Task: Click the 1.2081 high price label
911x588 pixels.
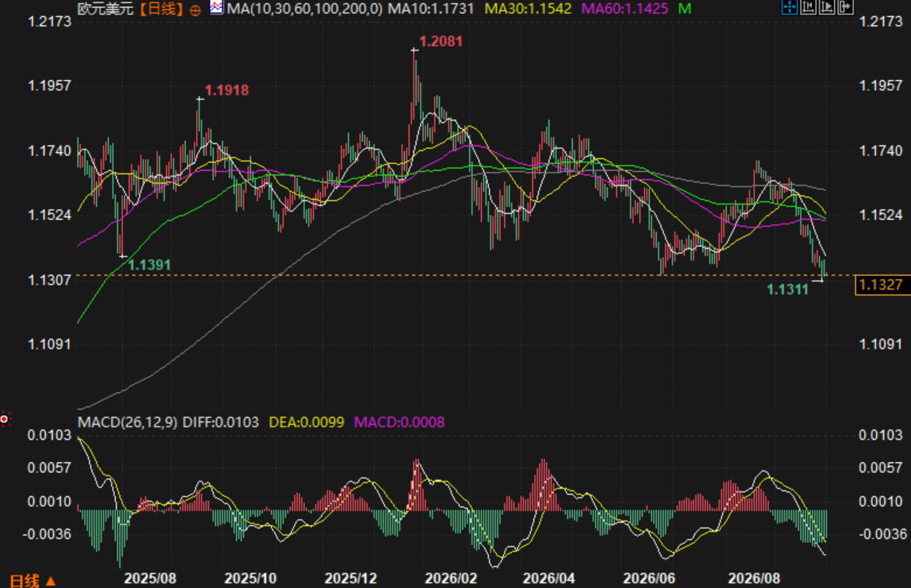Action: (x=441, y=41)
